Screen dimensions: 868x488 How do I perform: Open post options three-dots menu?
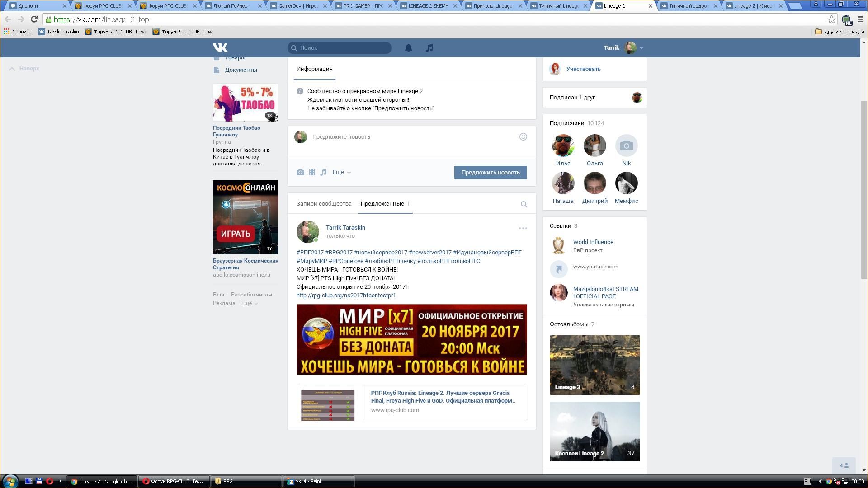click(523, 228)
